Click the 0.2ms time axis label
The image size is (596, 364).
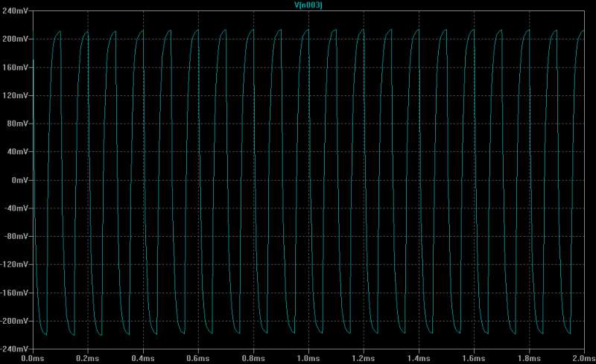(x=88, y=358)
